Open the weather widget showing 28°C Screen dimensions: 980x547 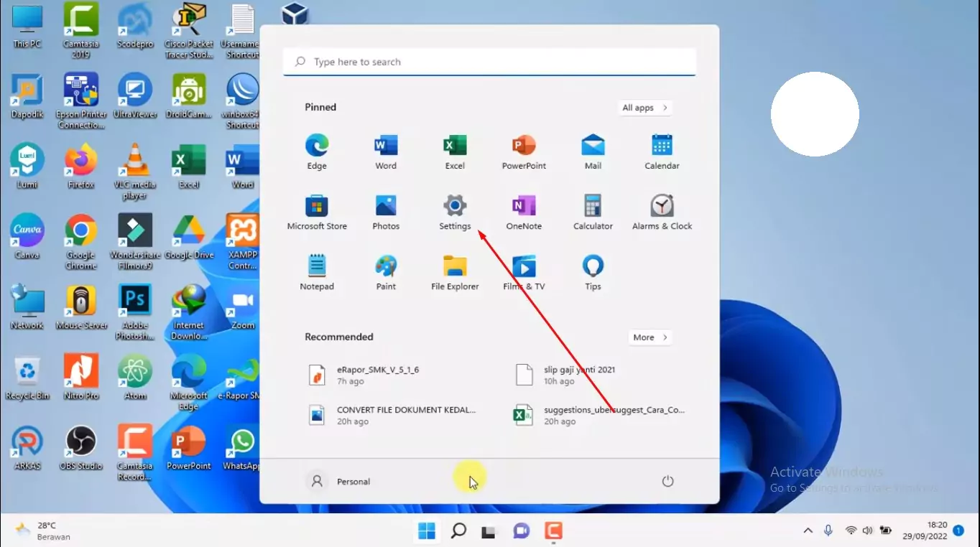[43, 531]
